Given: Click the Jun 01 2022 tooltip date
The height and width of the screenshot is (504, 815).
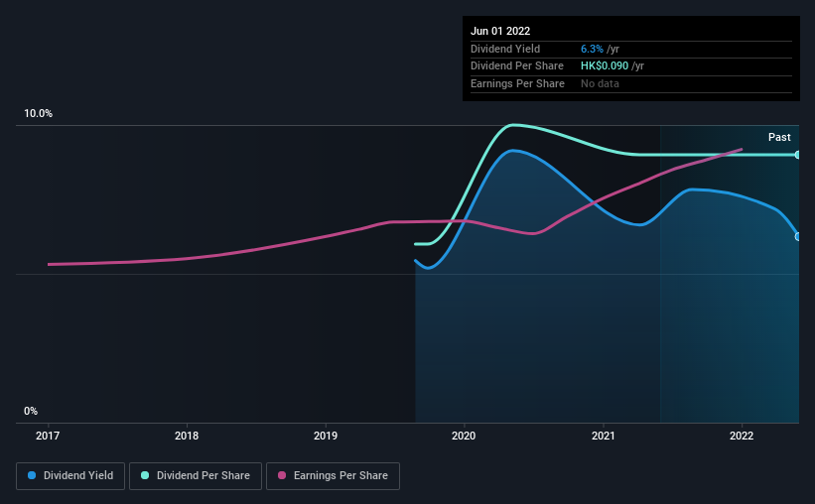Looking at the screenshot, I should (500, 31).
